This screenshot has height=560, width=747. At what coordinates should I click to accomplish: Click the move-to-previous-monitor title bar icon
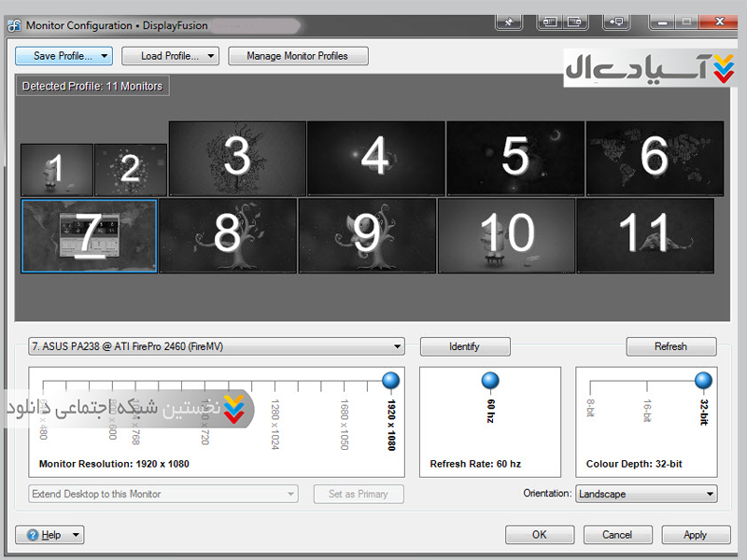[550, 21]
